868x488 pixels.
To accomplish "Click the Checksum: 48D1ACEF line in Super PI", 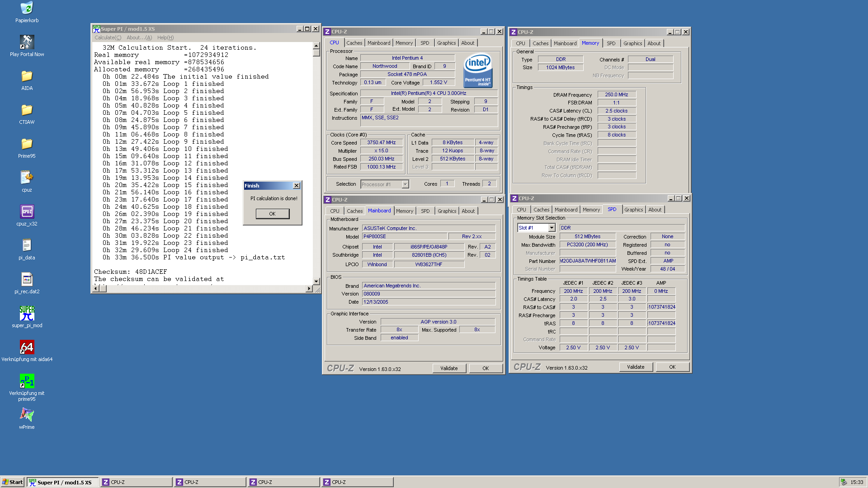I will 130,272.
